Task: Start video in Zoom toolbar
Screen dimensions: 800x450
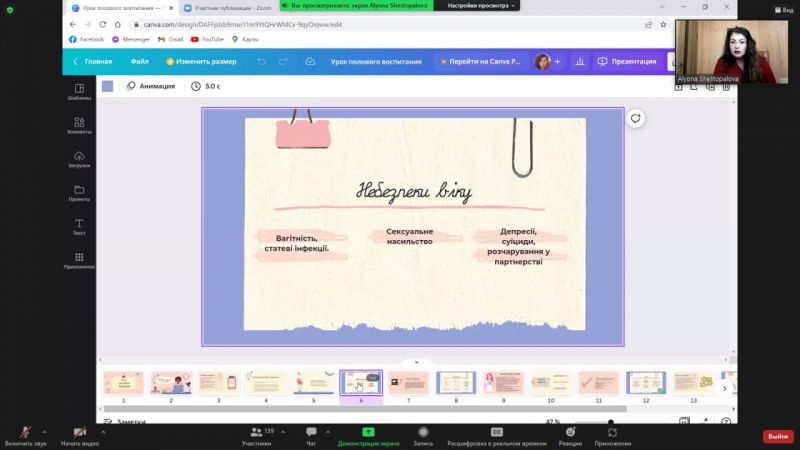Action: coord(80,437)
